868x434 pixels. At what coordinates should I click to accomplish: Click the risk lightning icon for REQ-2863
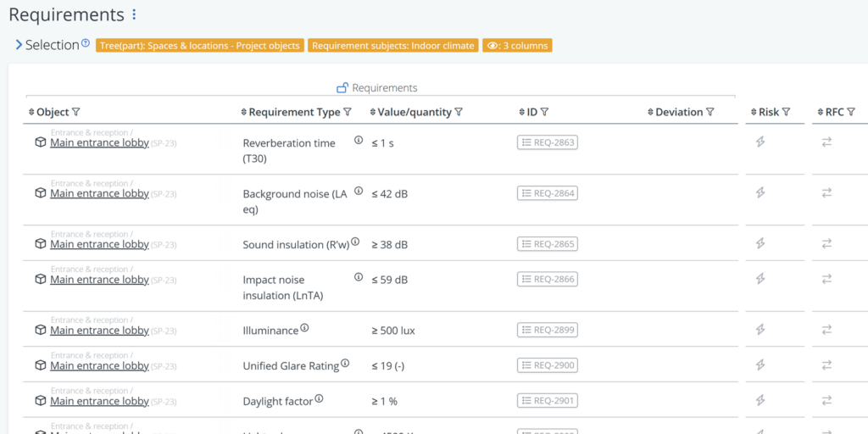[760, 142]
